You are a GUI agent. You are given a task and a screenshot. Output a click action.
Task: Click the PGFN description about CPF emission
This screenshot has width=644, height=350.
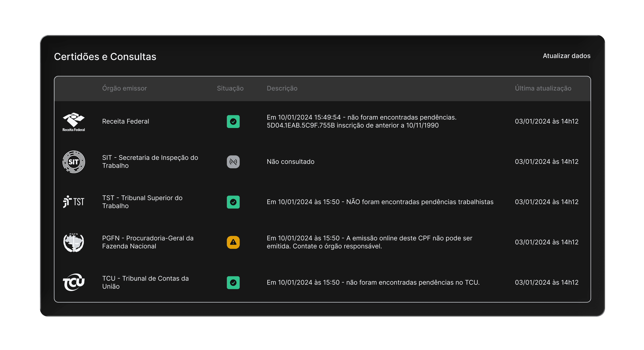[369, 242]
